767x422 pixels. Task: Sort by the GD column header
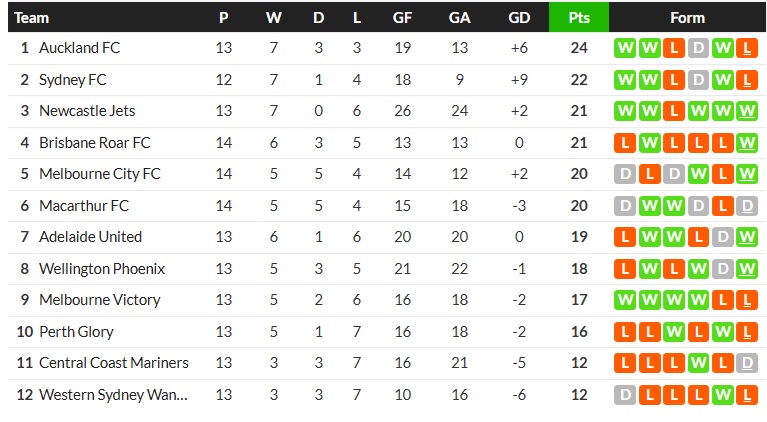pos(519,17)
